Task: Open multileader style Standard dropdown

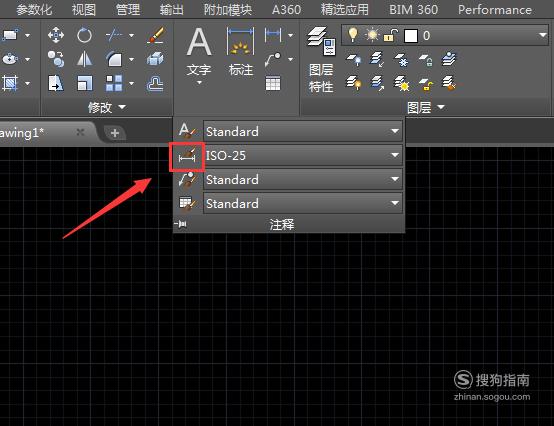Action: pos(303,179)
